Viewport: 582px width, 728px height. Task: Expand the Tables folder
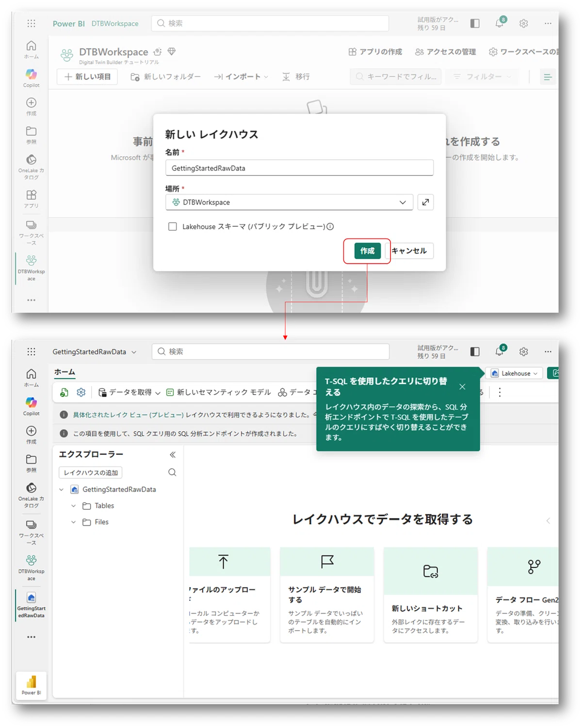(74, 506)
